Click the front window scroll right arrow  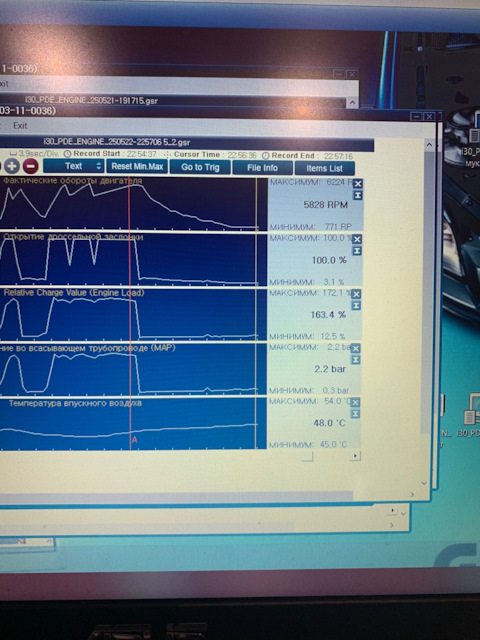(x=412, y=495)
